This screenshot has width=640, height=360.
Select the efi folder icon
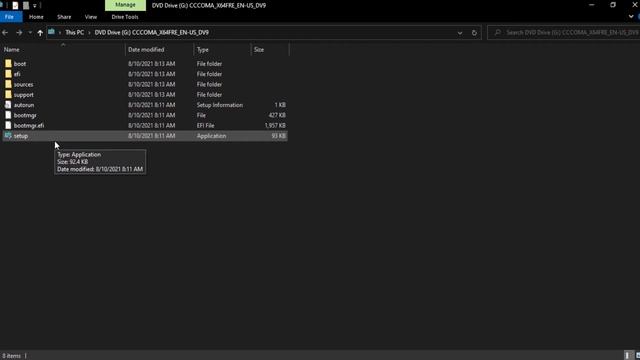8,74
